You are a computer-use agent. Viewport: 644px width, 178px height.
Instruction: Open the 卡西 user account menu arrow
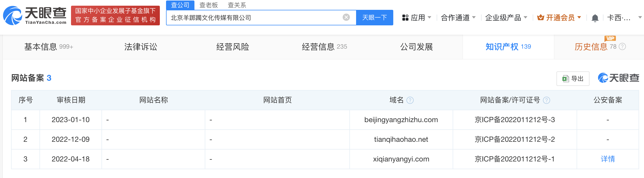[x=640, y=17]
